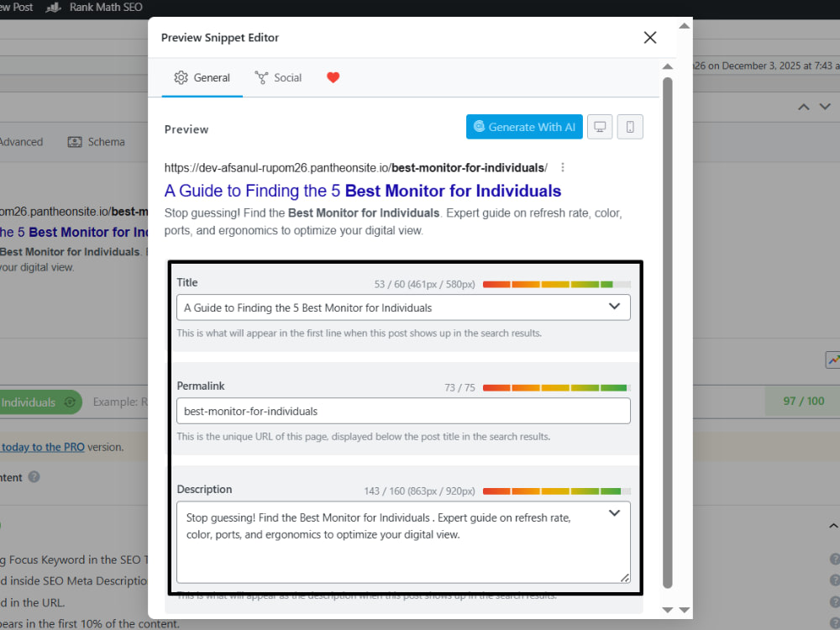Click the Description length progress bar
This screenshot has height=630, width=840.
(557, 491)
